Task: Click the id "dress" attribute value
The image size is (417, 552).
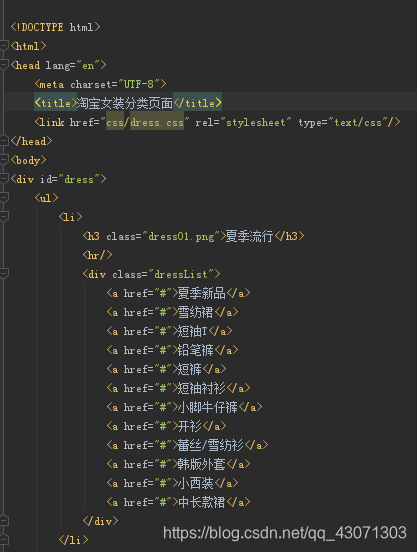Action: point(79,179)
